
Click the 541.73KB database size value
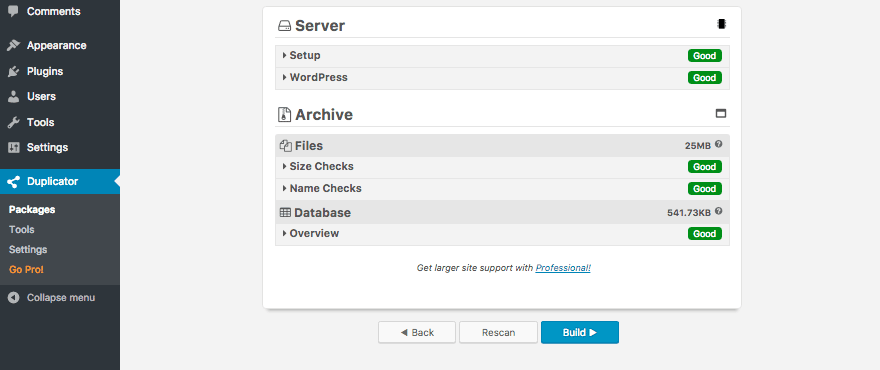click(x=689, y=213)
